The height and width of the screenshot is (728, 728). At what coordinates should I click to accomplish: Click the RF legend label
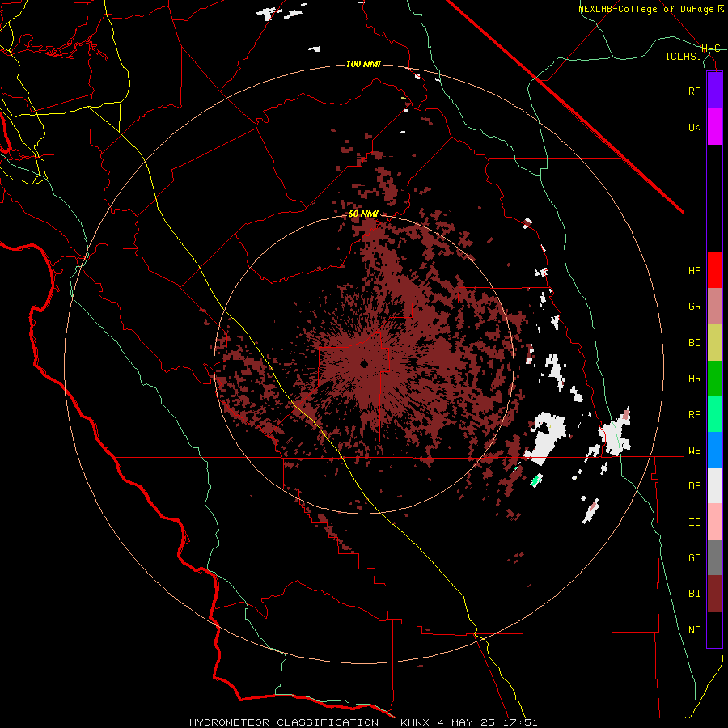(x=694, y=91)
